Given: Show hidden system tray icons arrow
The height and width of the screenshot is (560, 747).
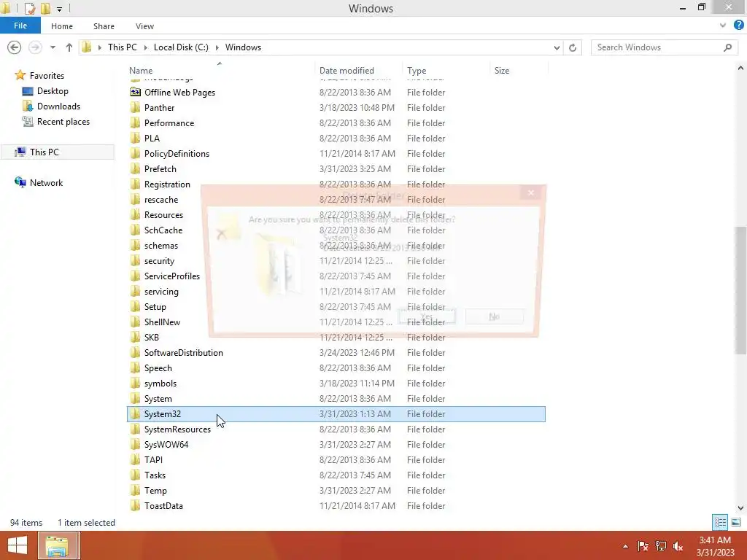Looking at the screenshot, I should click(x=625, y=546).
